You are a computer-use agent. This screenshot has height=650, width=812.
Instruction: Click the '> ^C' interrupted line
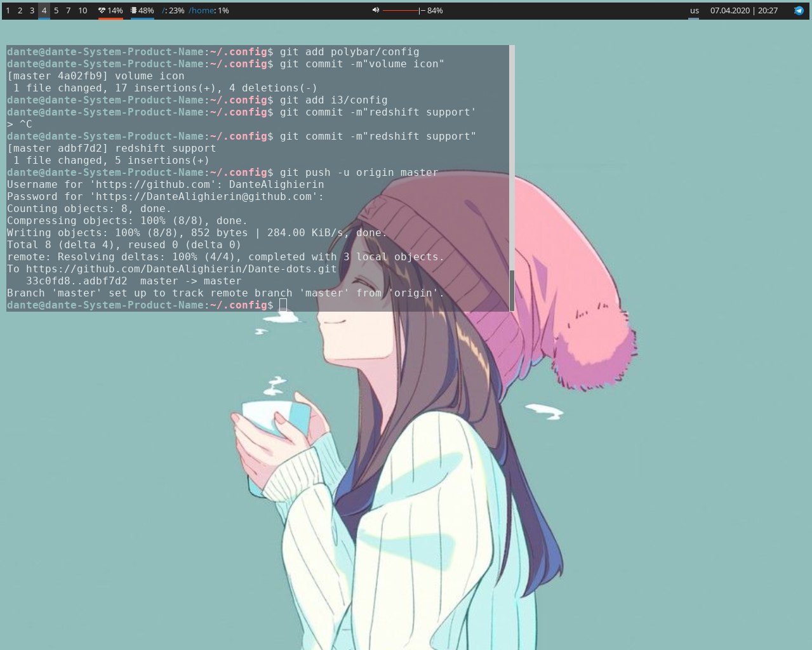(20, 124)
